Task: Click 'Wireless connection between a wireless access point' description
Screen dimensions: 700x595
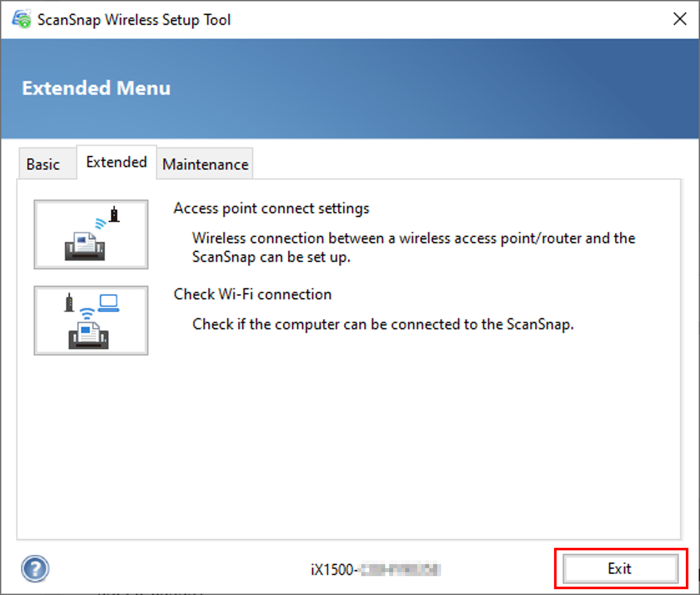Action: 414,248
